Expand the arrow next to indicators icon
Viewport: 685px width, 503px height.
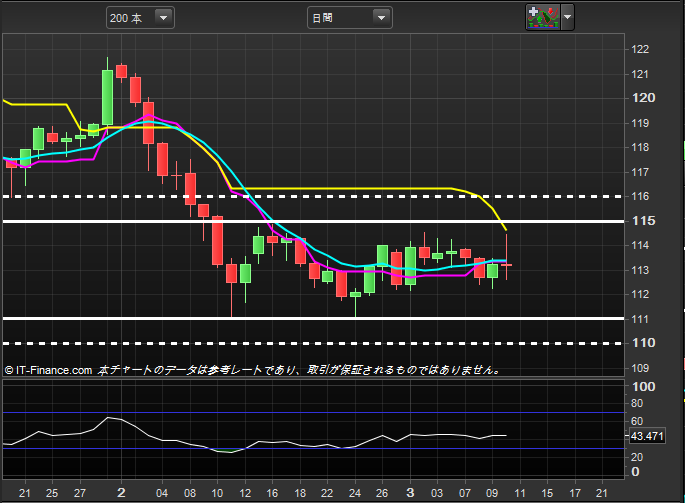coord(567,17)
